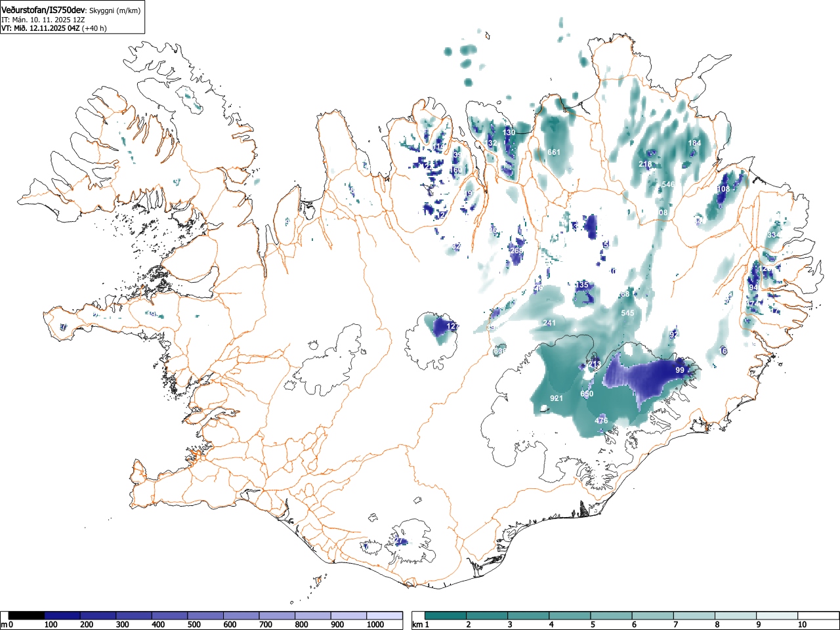
Task: Click the 661 visibility value on the map
Action: pos(554,152)
